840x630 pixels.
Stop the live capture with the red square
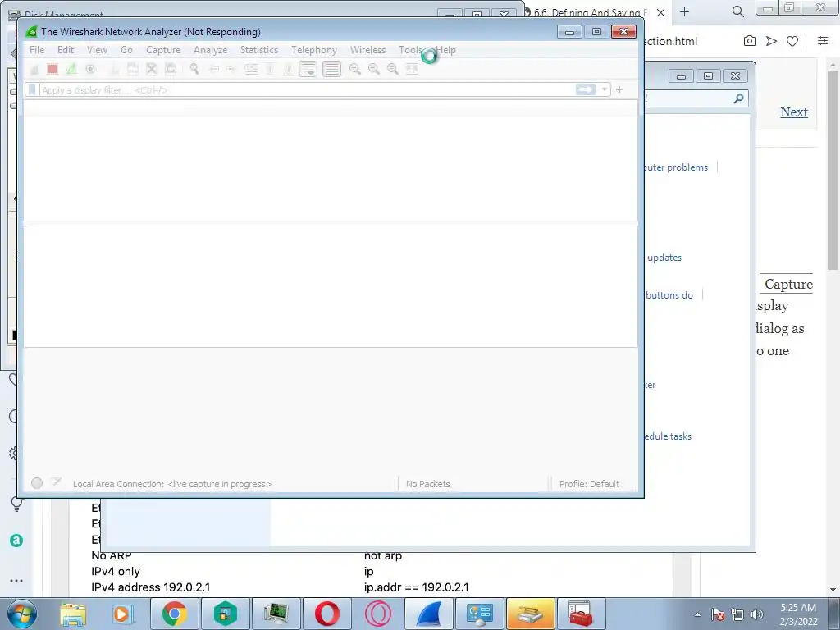tap(52, 69)
